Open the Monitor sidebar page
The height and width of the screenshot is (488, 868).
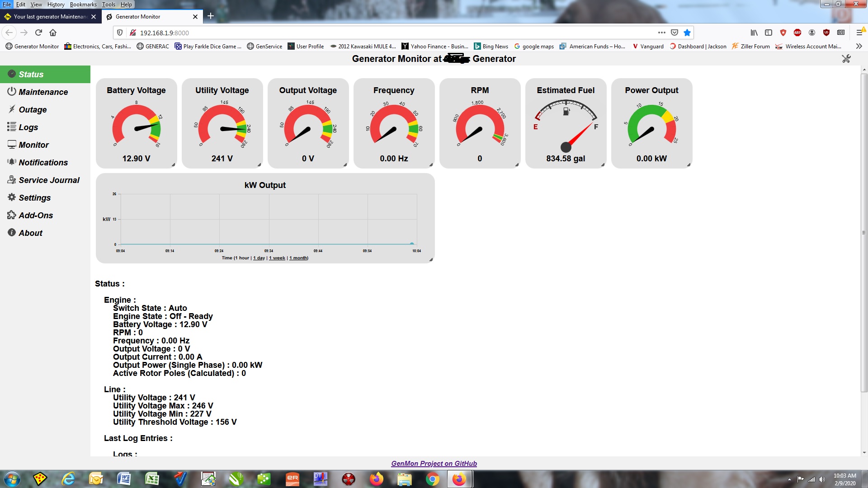(x=33, y=145)
